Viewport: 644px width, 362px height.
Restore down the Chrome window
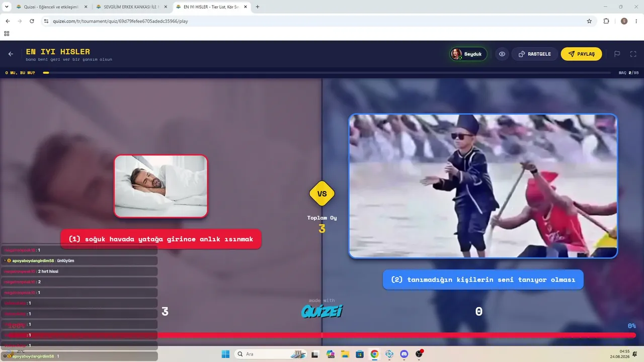(x=621, y=7)
